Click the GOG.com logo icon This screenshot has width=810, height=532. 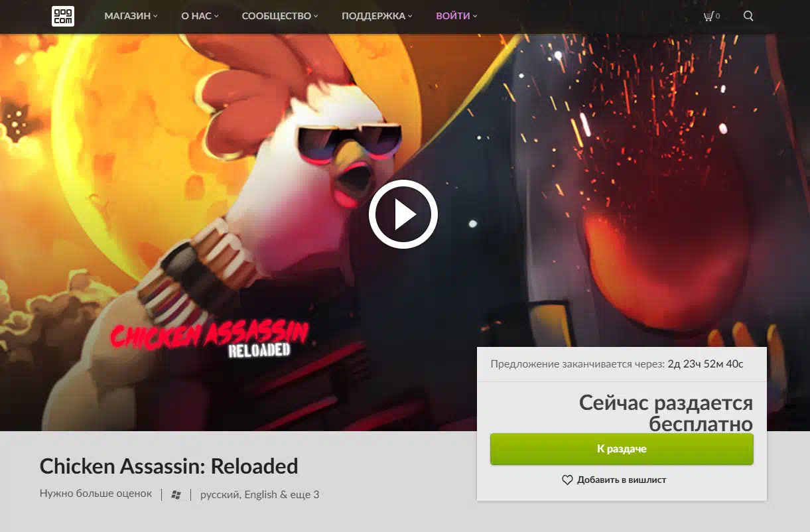click(63, 16)
